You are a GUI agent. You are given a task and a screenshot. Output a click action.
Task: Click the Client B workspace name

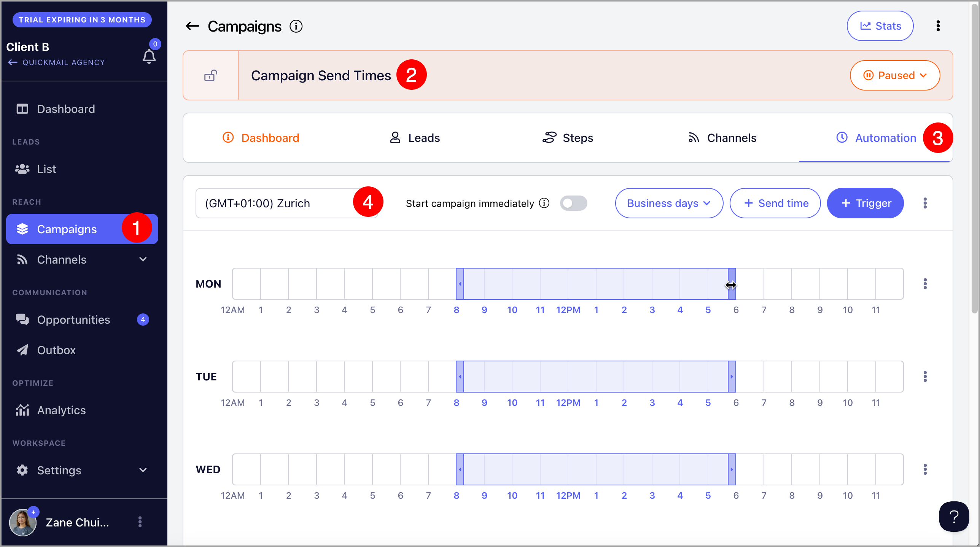(28, 47)
